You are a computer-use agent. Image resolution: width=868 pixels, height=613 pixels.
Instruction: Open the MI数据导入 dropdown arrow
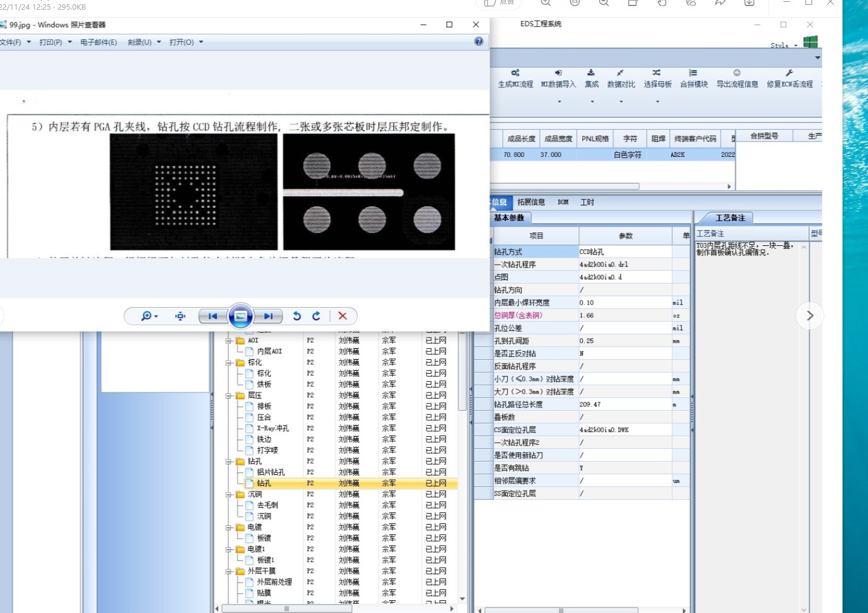[558, 102]
